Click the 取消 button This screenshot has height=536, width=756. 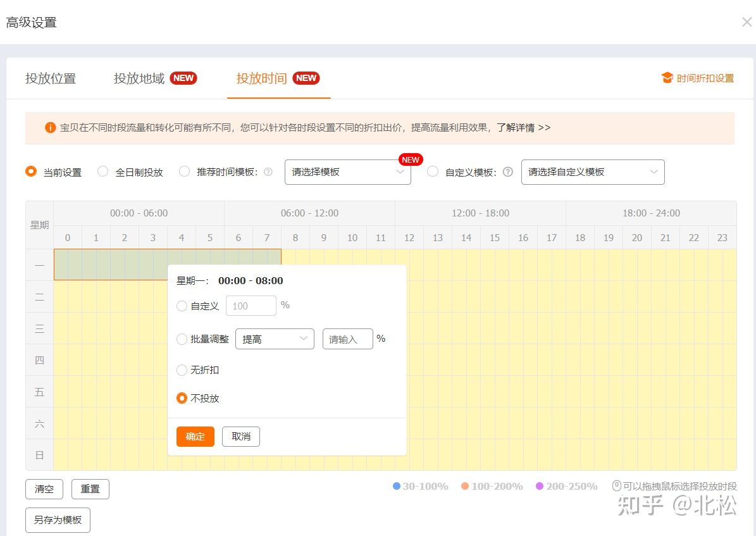point(241,437)
